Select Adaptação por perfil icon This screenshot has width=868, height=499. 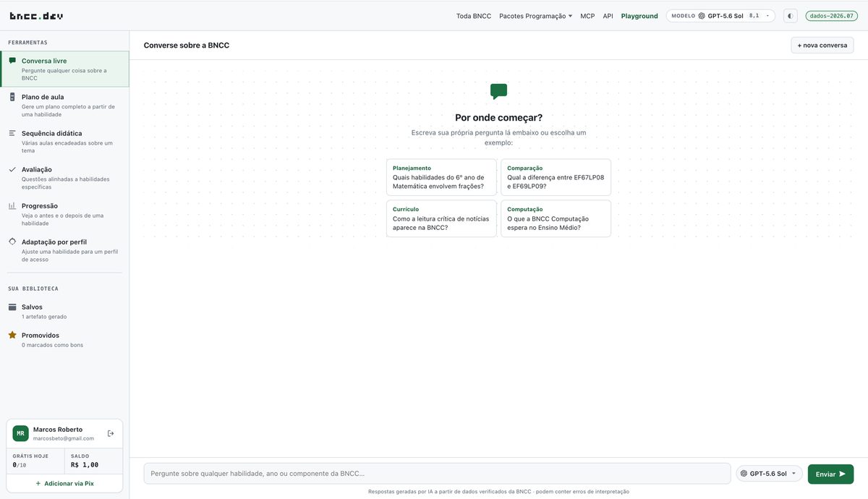coord(12,242)
